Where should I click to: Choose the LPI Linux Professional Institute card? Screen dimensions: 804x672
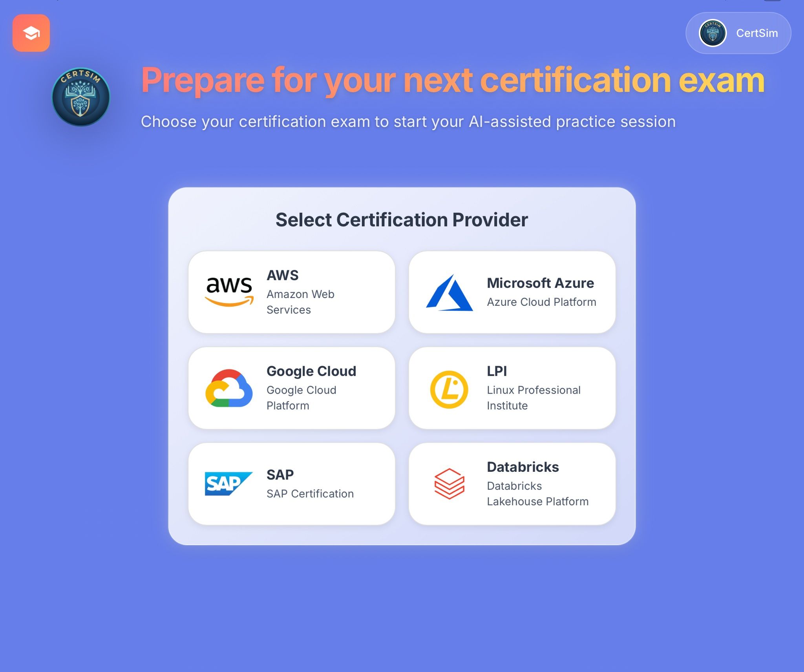[x=512, y=388]
